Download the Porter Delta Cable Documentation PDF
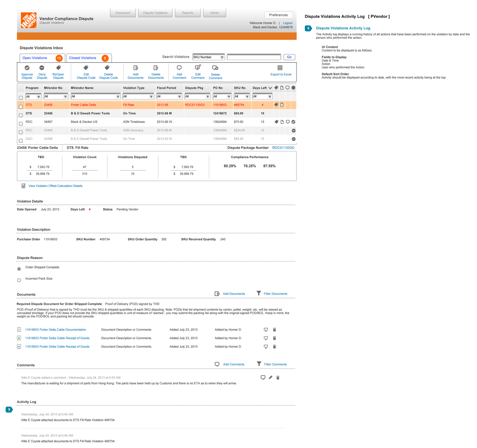The width and height of the screenshot is (477, 448). [x=266, y=330]
